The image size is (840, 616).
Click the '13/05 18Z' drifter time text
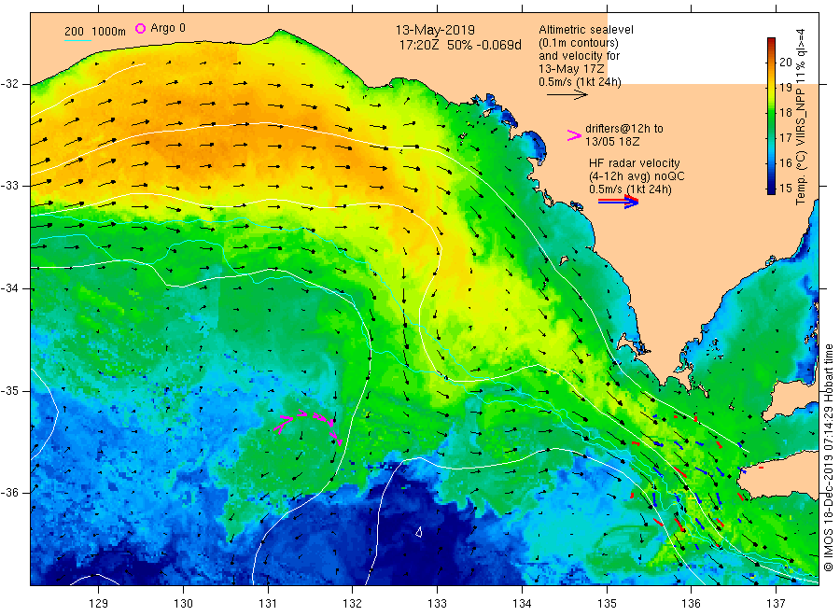tap(612, 142)
